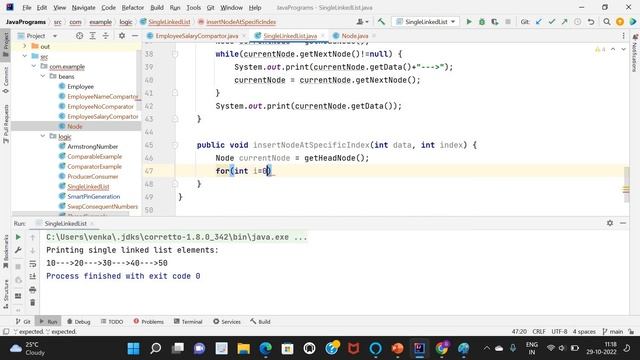The height and width of the screenshot is (360, 640).
Task: Open the File menu
Action: [x=27, y=7]
